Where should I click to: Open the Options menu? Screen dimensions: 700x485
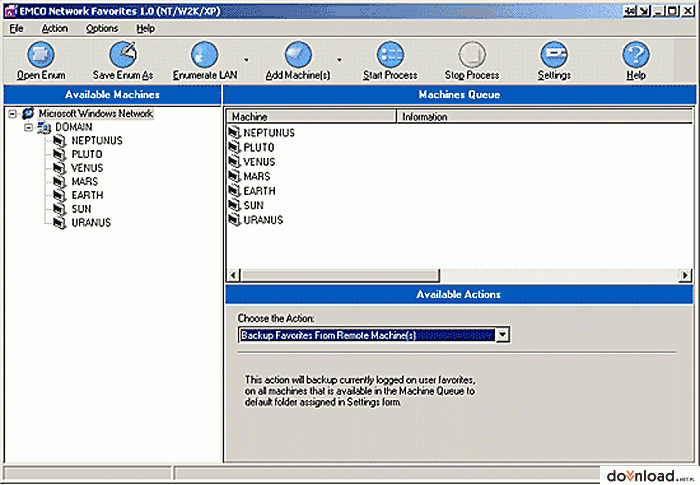pos(102,29)
